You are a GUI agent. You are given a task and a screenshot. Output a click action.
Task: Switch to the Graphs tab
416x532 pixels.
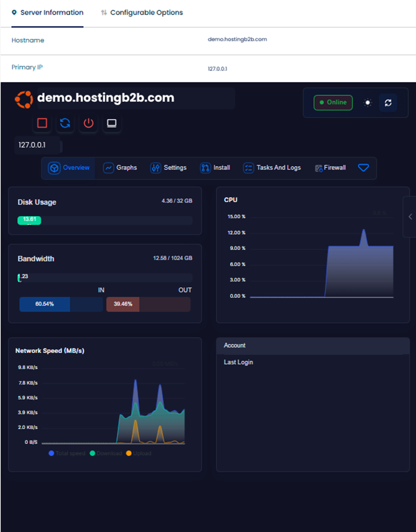120,168
